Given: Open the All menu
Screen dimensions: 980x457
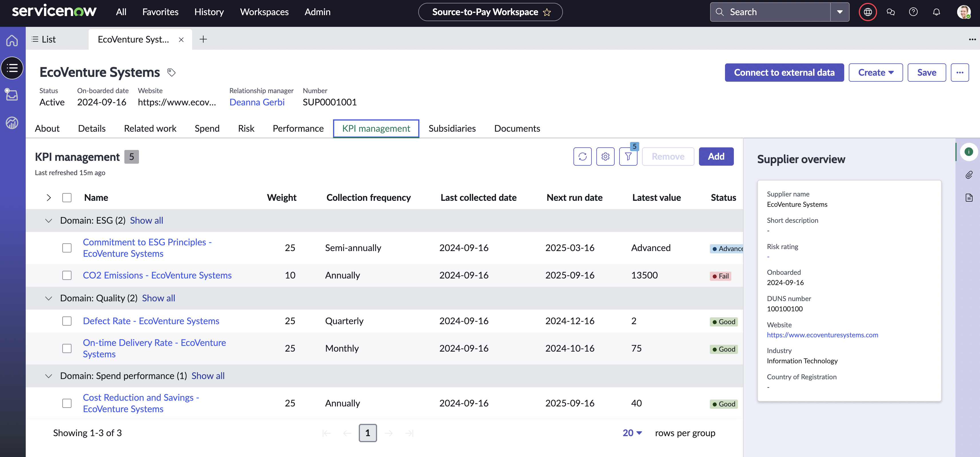Looking at the screenshot, I should tap(121, 12).
